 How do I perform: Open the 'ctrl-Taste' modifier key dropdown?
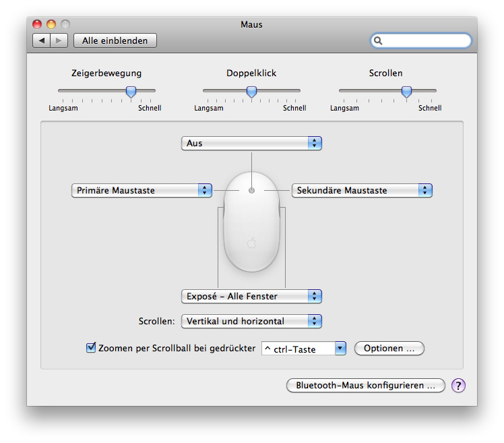pos(304,349)
